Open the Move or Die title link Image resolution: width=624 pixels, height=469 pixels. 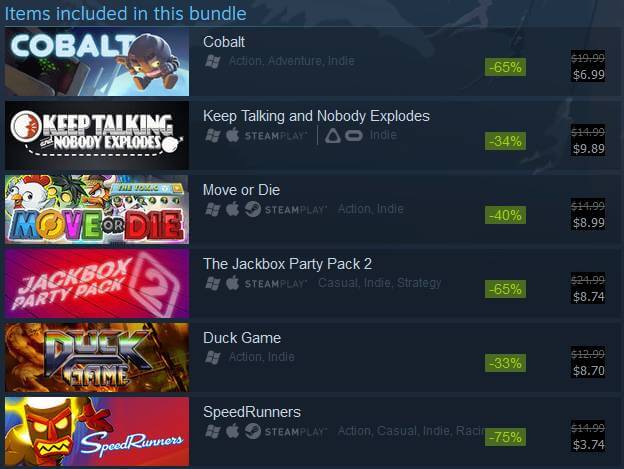pos(241,190)
